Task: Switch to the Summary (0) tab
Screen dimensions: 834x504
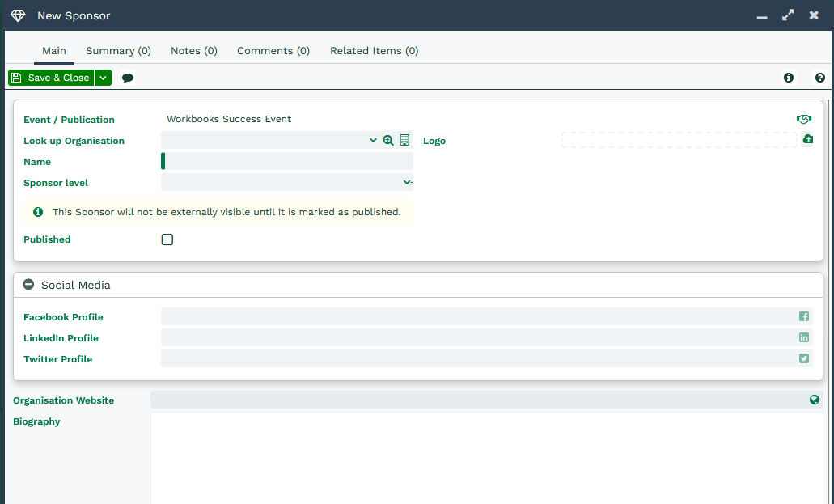Action: [118, 50]
